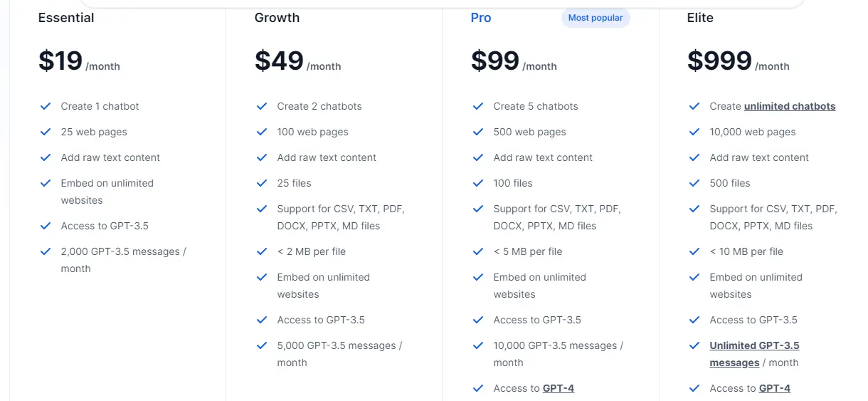
Task: Click checkmark next to 25 web pages
Action: [46, 132]
